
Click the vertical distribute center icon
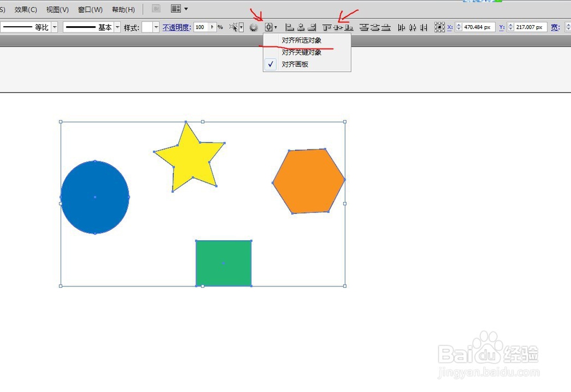375,27
